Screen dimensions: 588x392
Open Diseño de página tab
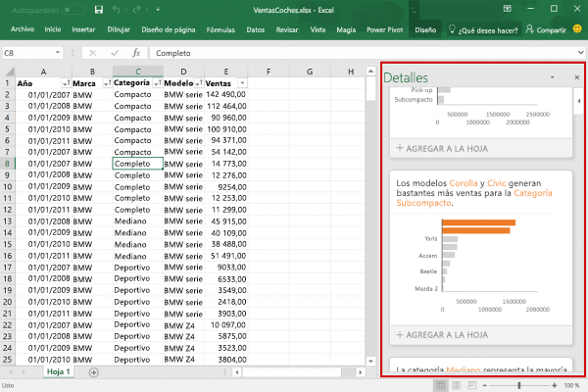169,29
